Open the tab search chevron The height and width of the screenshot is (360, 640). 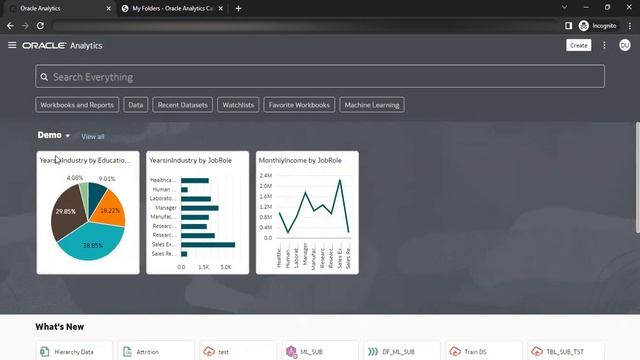point(564,7)
